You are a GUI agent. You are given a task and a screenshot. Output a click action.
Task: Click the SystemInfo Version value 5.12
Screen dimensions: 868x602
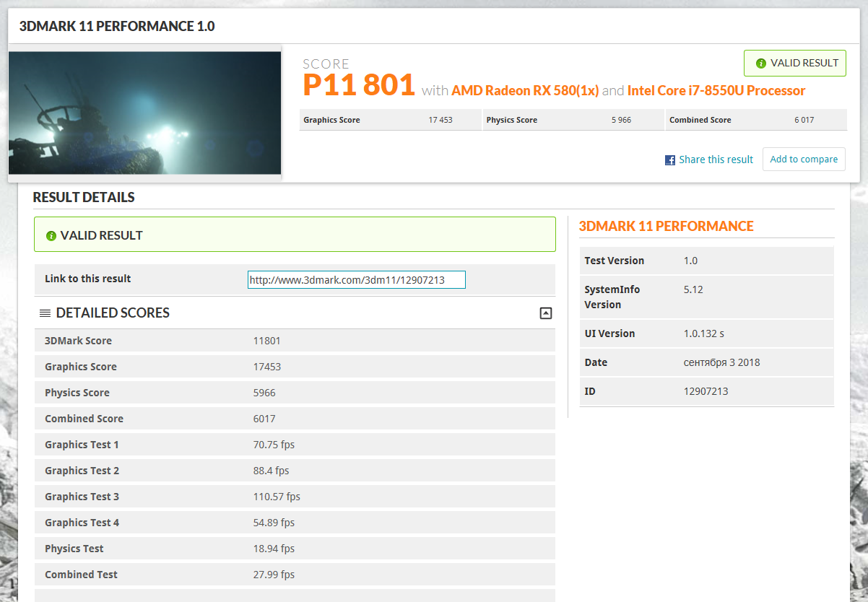click(693, 289)
